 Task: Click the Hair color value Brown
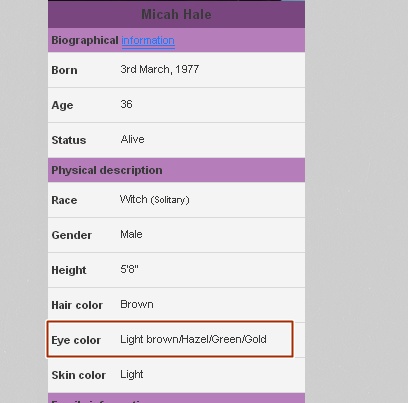[137, 304]
